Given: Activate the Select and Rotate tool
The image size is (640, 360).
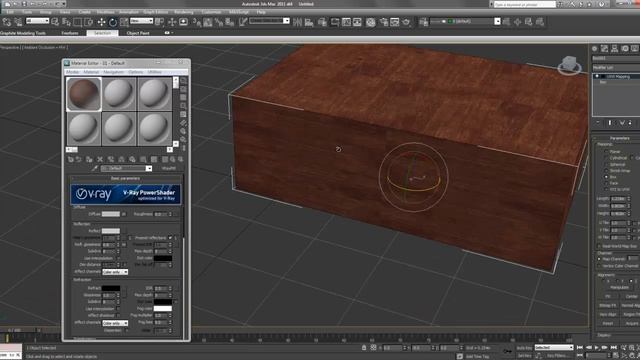Looking at the screenshot, I should pyautogui.click(x=113, y=22).
